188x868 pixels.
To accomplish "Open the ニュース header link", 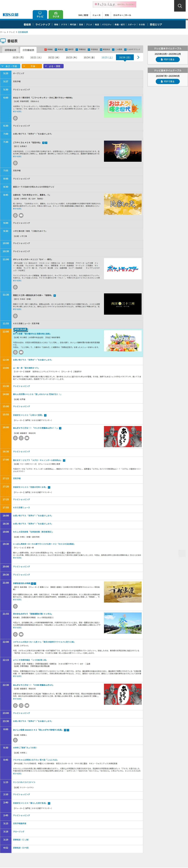I will pos(96,15).
